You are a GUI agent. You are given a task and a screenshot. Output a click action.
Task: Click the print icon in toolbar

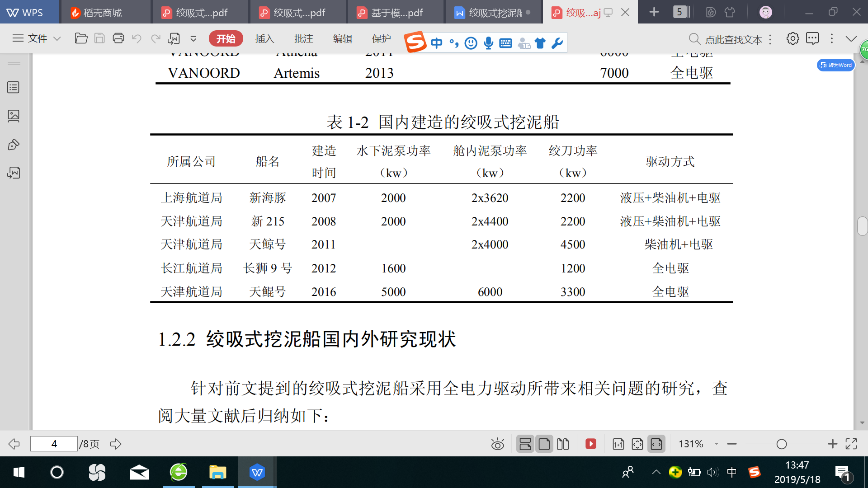pyautogui.click(x=118, y=38)
